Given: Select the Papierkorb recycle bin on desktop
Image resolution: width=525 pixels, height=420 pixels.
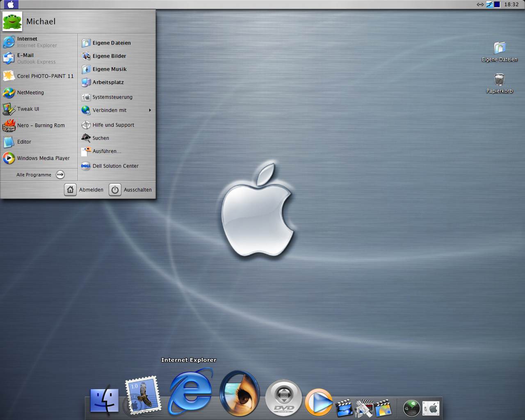Looking at the screenshot, I should [x=500, y=83].
